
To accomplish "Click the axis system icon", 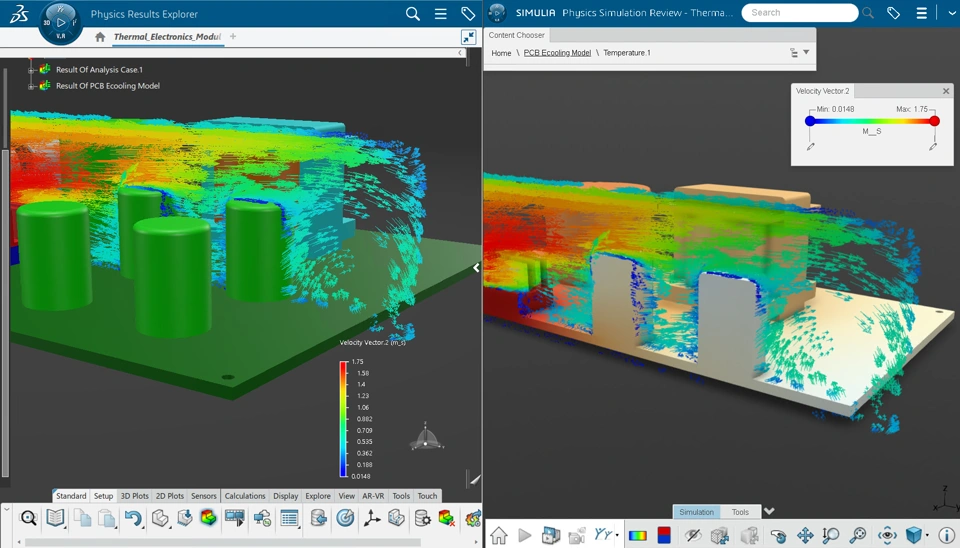I will click(371, 519).
